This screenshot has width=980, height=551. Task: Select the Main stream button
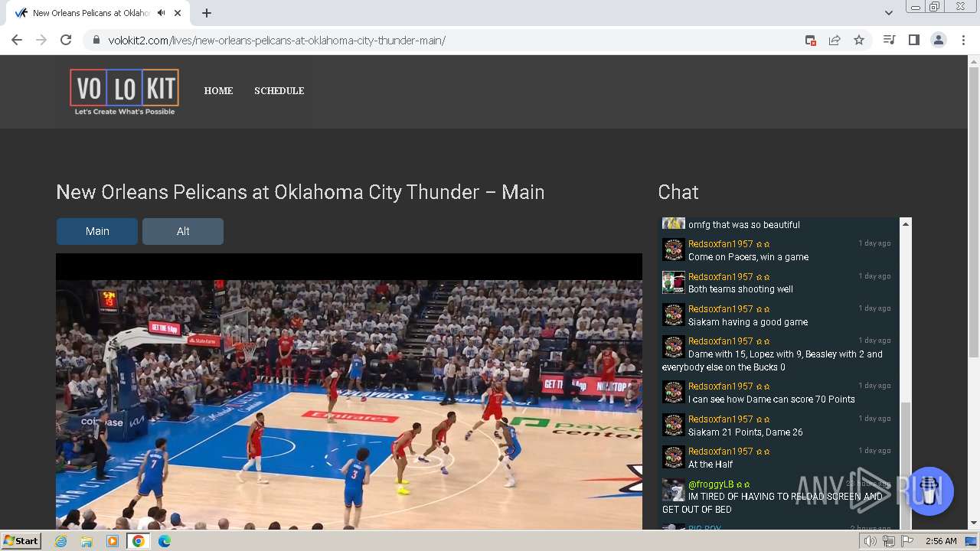(97, 231)
